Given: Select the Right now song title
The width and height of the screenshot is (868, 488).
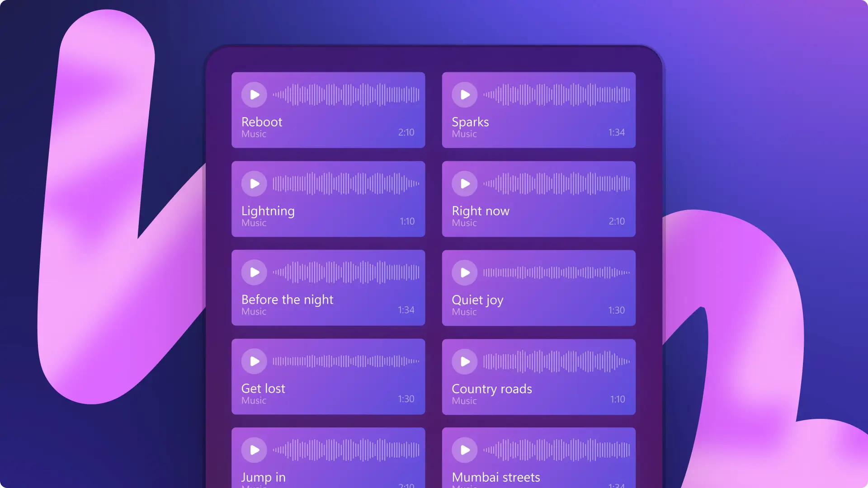Looking at the screenshot, I should (x=481, y=210).
